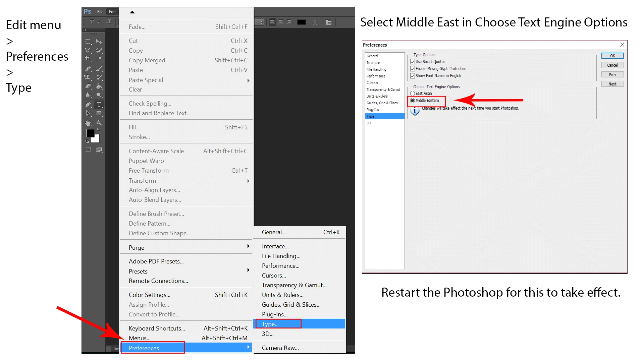Toggle the character and paragraph panels icon
Screen dimensions: 644x362
pyautogui.click(x=329, y=22)
